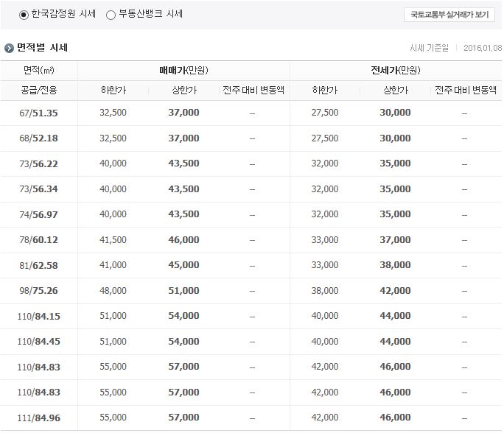504x433 pixels.
Task: Select the 81/62.58 area row
Action: coord(251,265)
